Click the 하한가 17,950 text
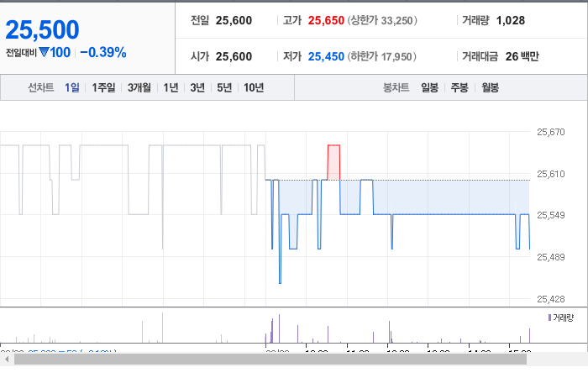The height and width of the screenshot is (378, 588). (381, 56)
